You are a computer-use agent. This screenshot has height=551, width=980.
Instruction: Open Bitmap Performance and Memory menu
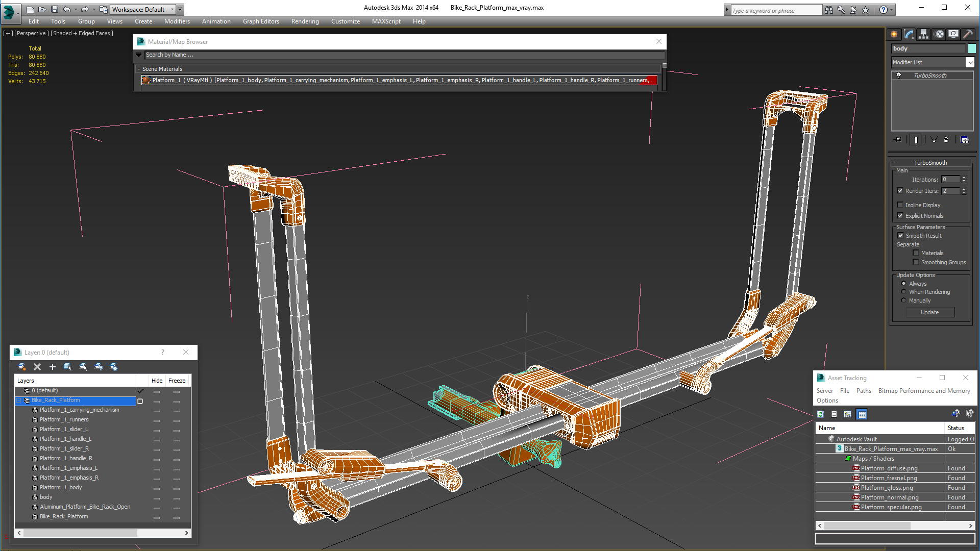click(x=924, y=391)
